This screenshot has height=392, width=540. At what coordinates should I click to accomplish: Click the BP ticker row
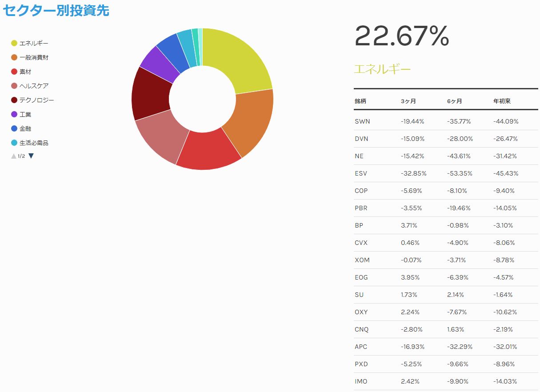point(446,225)
